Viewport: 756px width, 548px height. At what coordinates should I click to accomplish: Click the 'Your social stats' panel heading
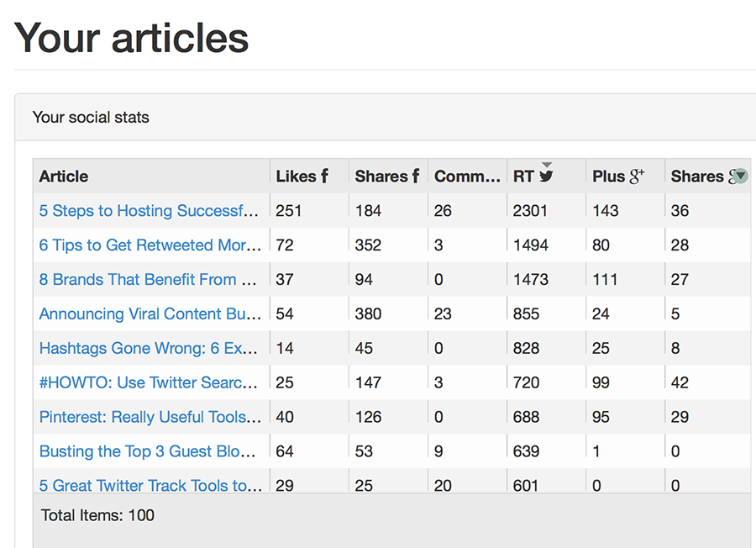[x=91, y=118]
